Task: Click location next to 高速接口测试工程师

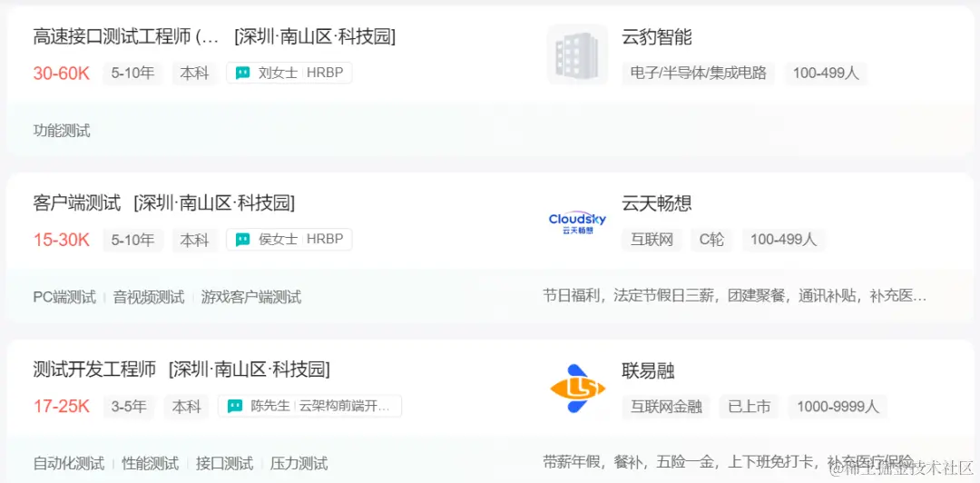Action: click(315, 37)
